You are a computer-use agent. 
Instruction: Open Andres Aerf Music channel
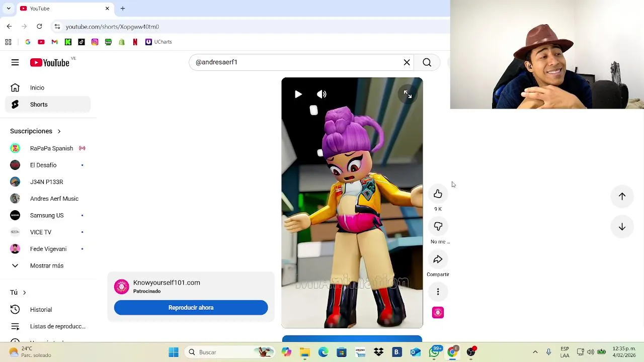click(48, 199)
